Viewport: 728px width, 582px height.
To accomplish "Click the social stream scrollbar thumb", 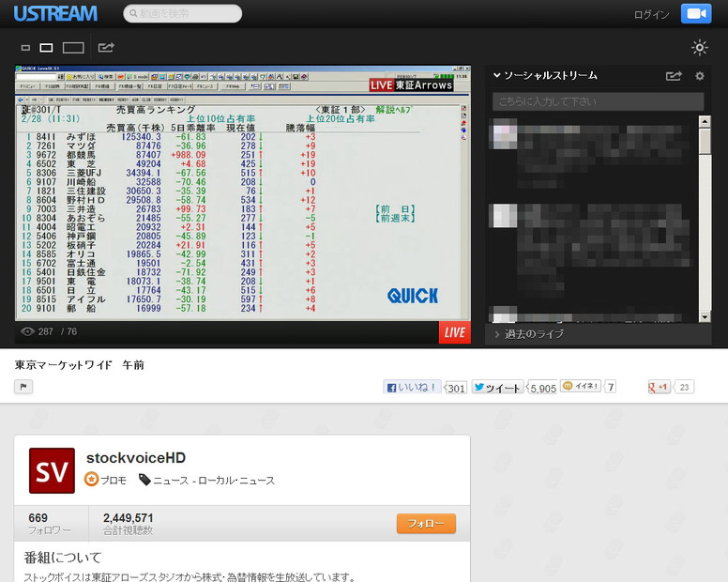I will click(x=705, y=142).
